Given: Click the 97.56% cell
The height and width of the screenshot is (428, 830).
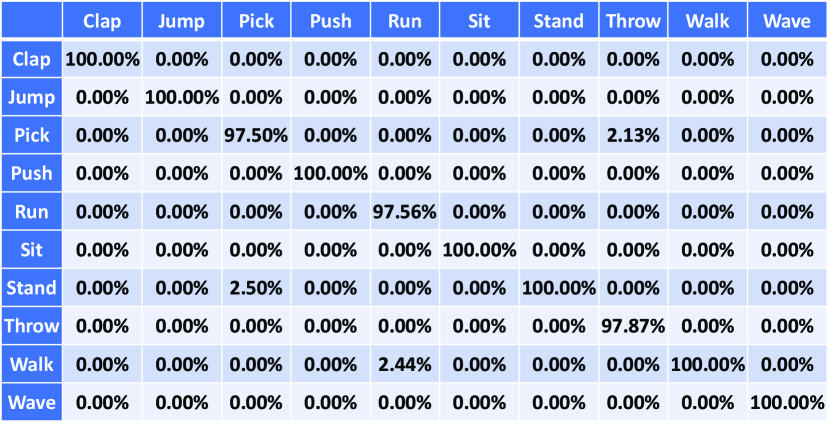Looking at the screenshot, I should (x=406, y=212).
